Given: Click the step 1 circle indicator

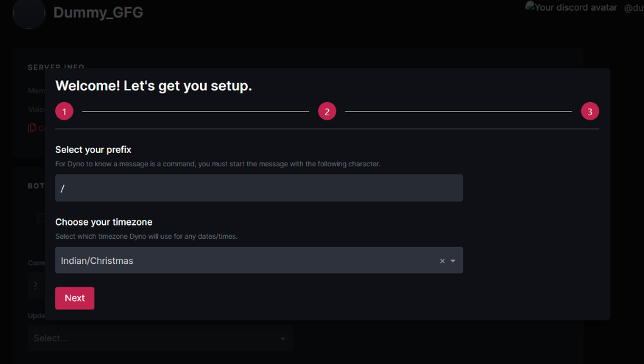Looking at the screenshot, I should tap(64, 111).
